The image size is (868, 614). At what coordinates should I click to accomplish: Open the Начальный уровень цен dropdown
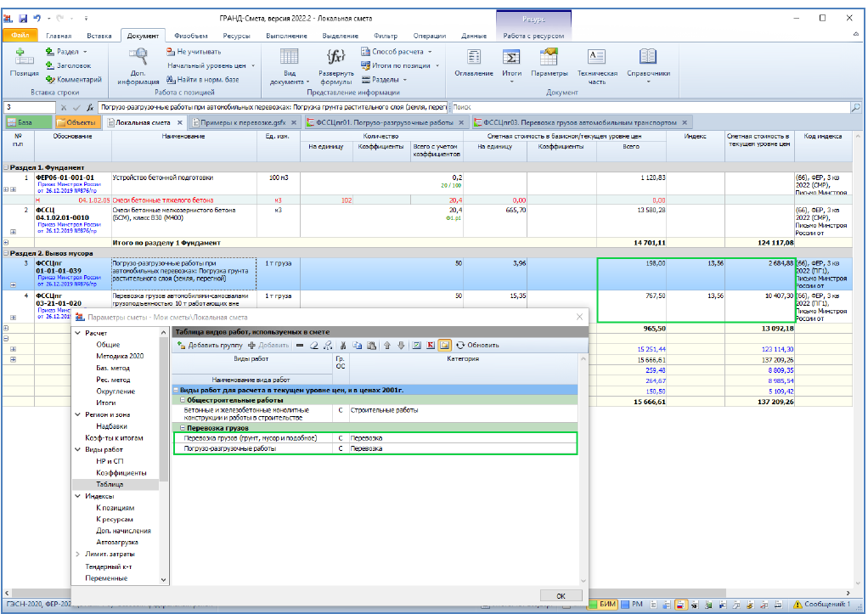click(210, 65)
